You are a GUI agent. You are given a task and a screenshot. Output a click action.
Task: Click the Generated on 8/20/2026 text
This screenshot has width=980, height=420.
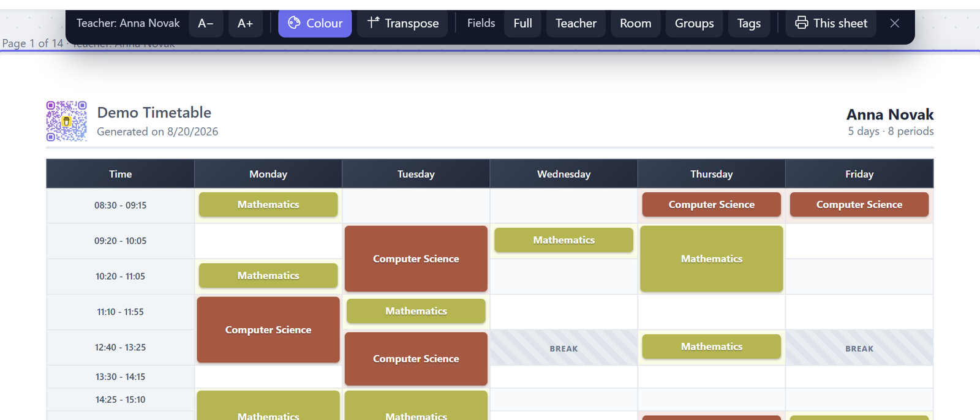157,132
